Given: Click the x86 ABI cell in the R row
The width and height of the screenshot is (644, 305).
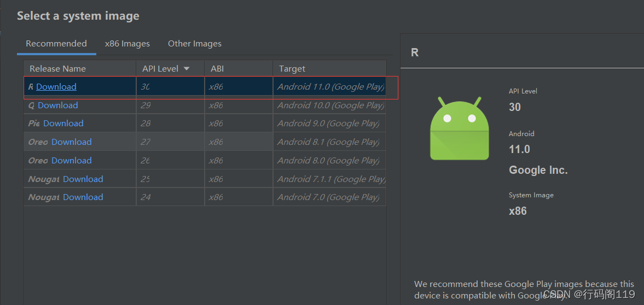Looking at the screenshot, I should tap(239, 86).
